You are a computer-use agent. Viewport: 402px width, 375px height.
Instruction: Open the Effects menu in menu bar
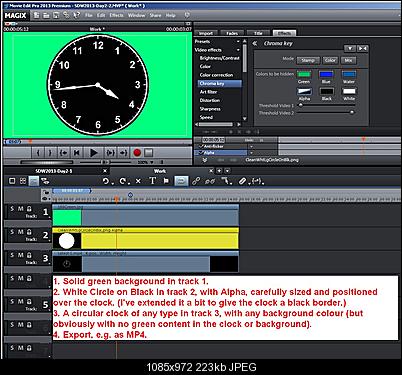116,15
